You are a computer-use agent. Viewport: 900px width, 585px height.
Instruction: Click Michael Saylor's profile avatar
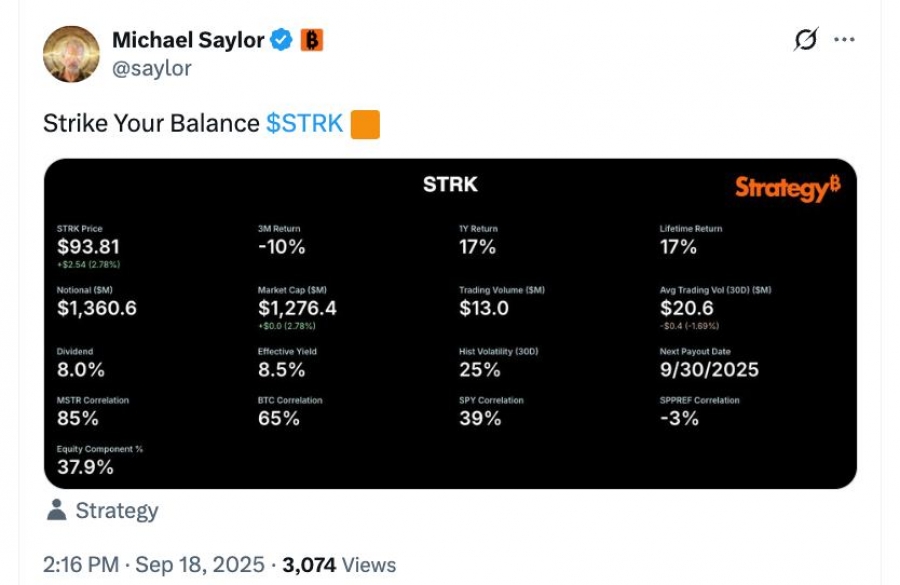pos(71,54)
